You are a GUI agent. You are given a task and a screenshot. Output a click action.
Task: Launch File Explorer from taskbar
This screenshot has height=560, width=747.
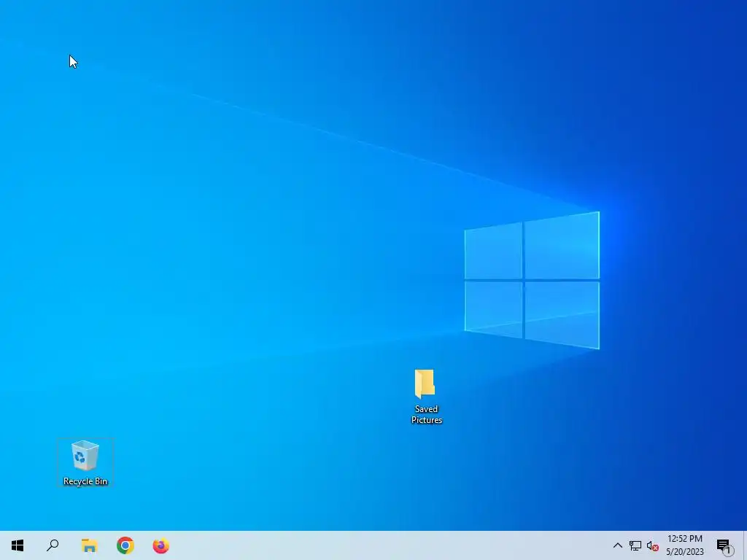coord(89,545)
